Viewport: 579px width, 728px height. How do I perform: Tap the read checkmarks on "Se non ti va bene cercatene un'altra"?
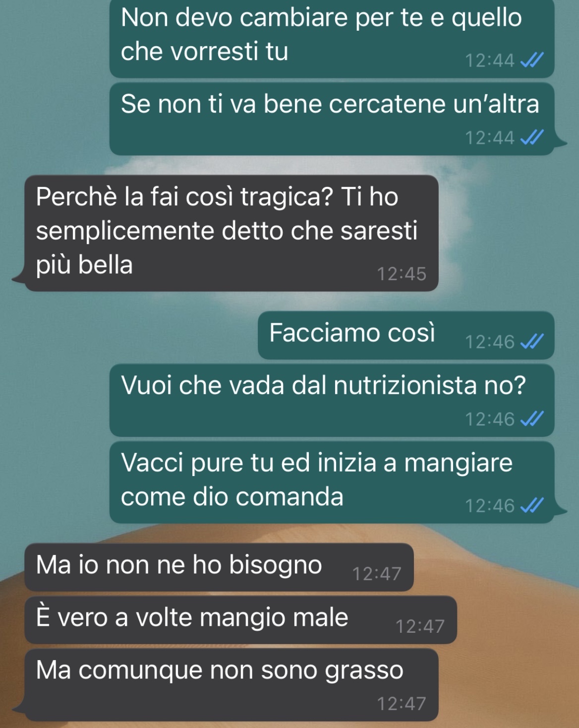532,137
